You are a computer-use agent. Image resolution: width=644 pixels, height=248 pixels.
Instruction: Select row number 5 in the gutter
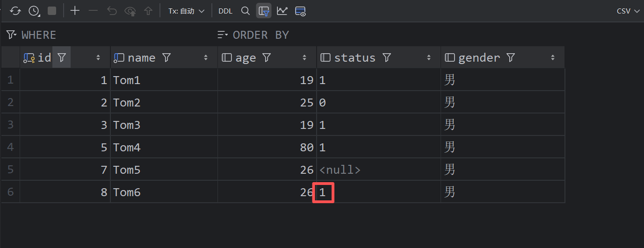coord(10,170)
